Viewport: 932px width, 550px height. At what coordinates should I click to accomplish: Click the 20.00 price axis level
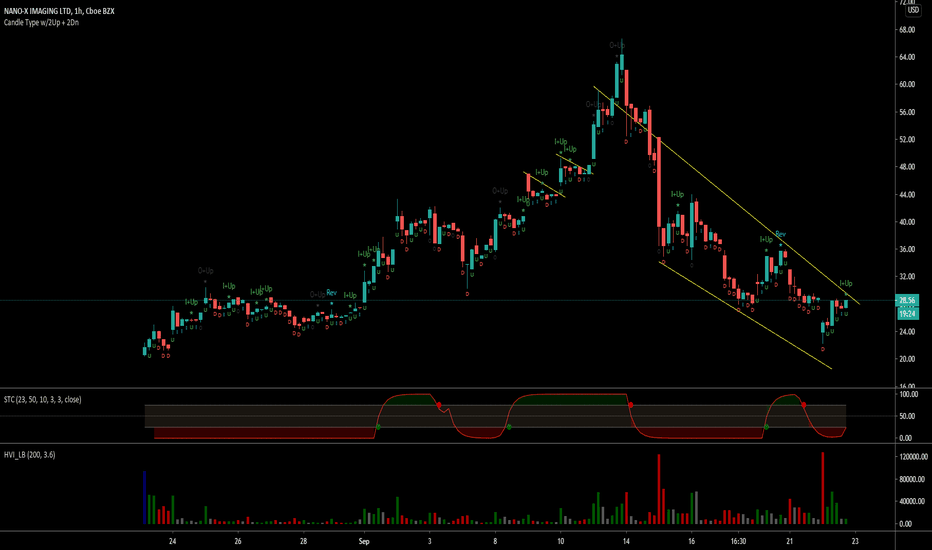point(907,359)
